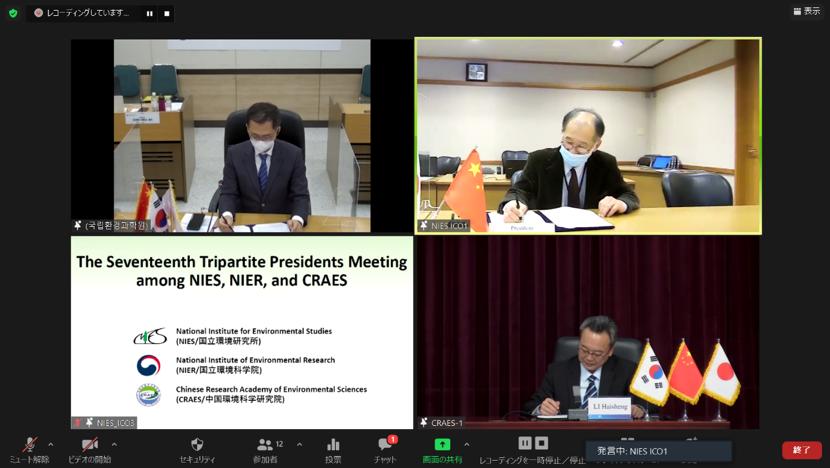This screenshot has width=830, height=468.
Task: Click the red recording status dot
Action: tap(38, 13)
